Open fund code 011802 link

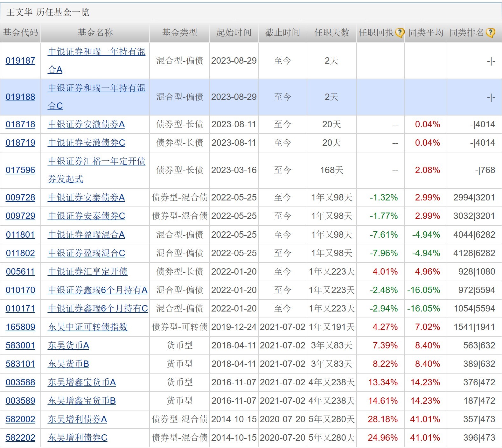pyautogui.click(x=20, y=253)
